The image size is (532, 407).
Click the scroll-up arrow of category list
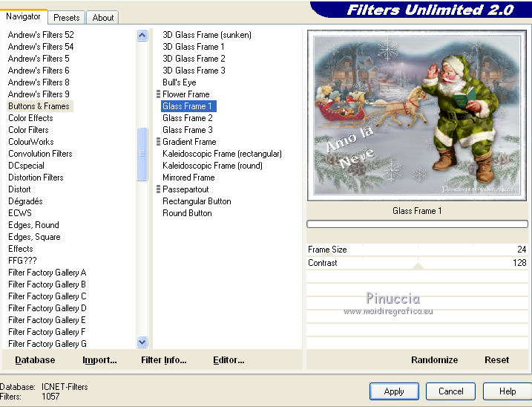click(142, 36)
